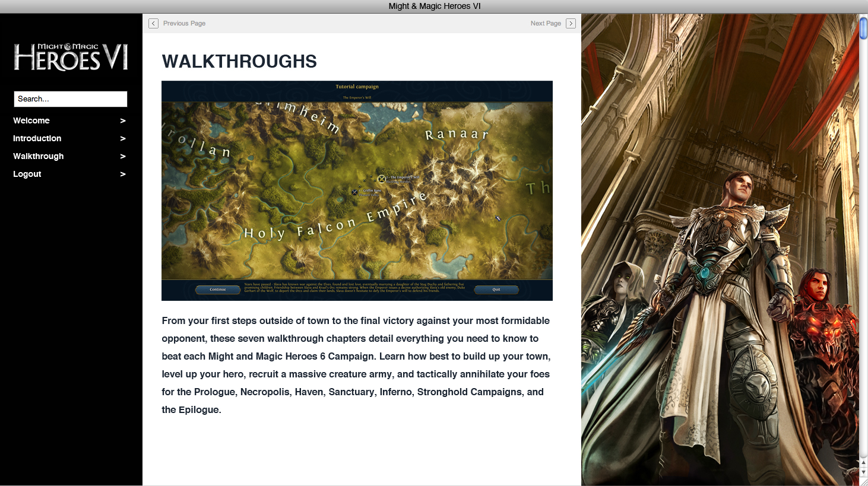Select the Emperor's Will marker on the map

[381, 179]
